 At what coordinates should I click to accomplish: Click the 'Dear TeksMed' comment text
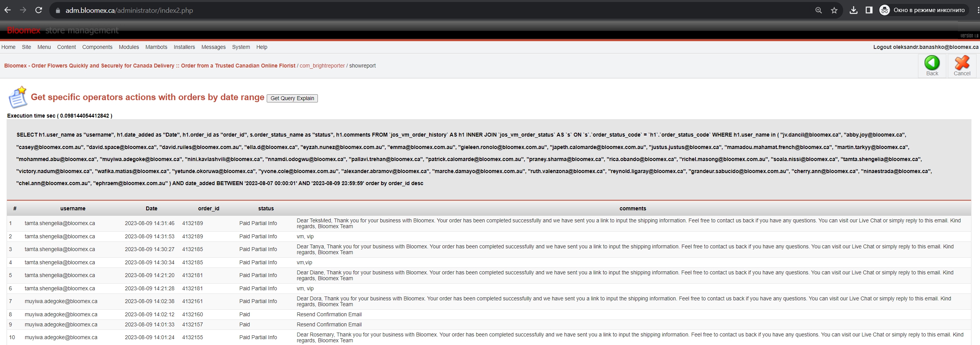pyautogui.click(x=629, y=223)
